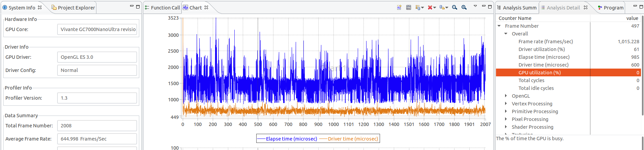Select the Chart tab
The image size is (644, 150).
pos(196,7)
